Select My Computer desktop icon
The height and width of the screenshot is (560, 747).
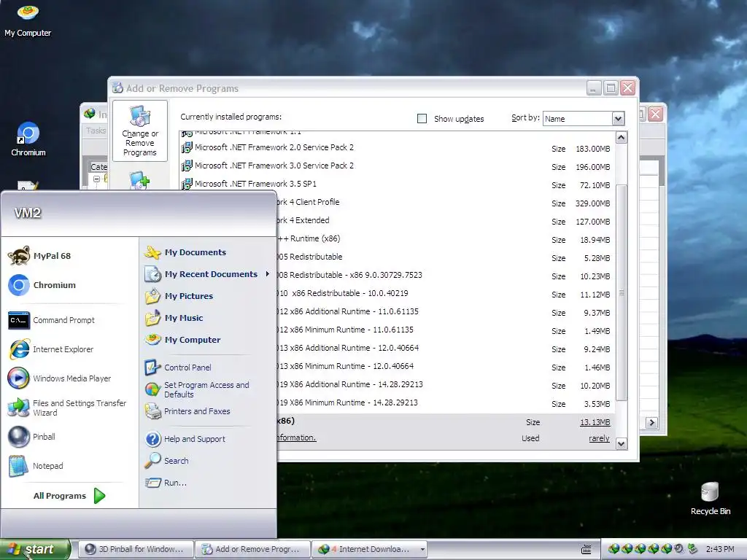pyautogui.click(x=28, y=20)
